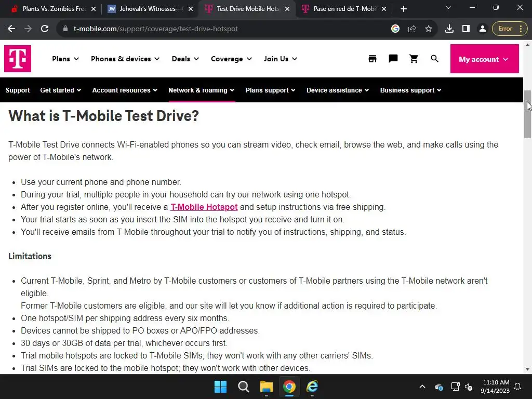Open Internet Explorer from taskbar
532x399 pixels.
[312, 387]
